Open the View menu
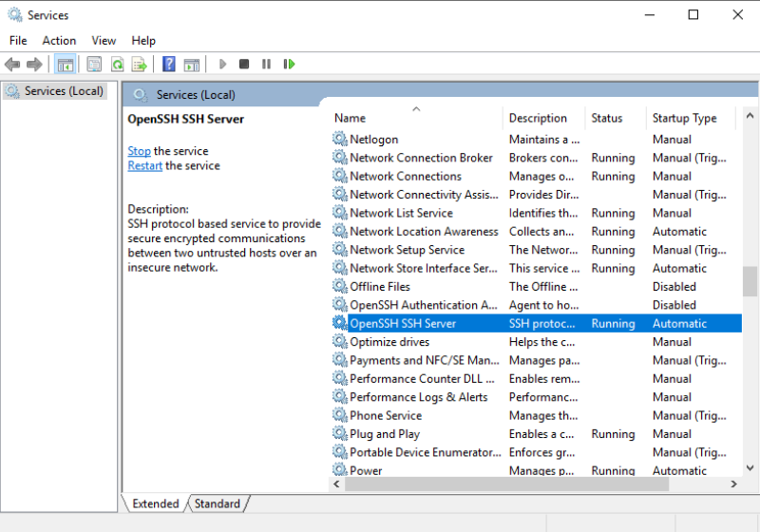Viewport: 760px width, 532px height. (x=104, y=41)
